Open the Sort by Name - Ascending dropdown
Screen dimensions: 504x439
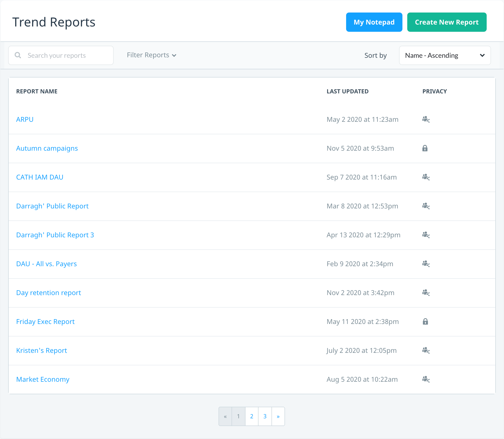click(445, 55)
